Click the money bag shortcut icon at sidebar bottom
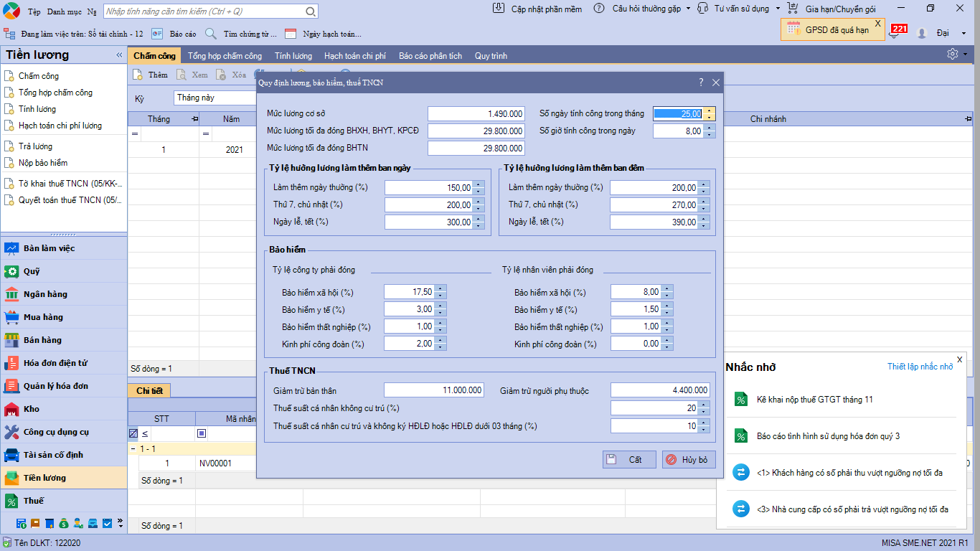The width and height of the screenshot is (980, 551). [x=64, y=524]
